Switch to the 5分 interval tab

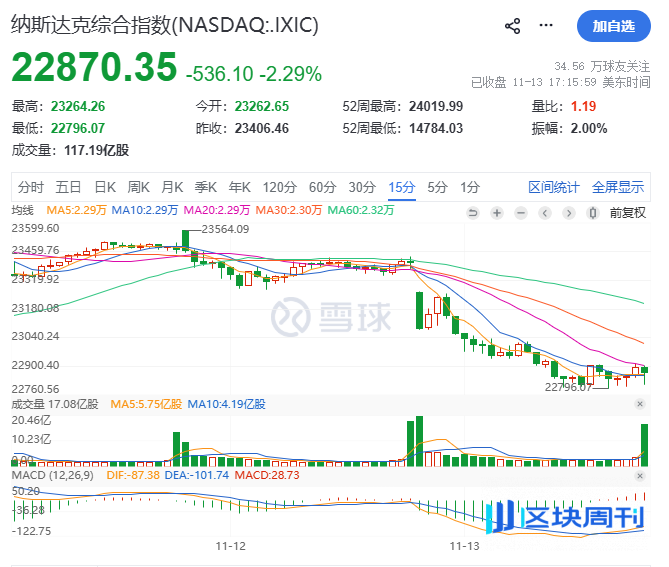click(437, 187)
